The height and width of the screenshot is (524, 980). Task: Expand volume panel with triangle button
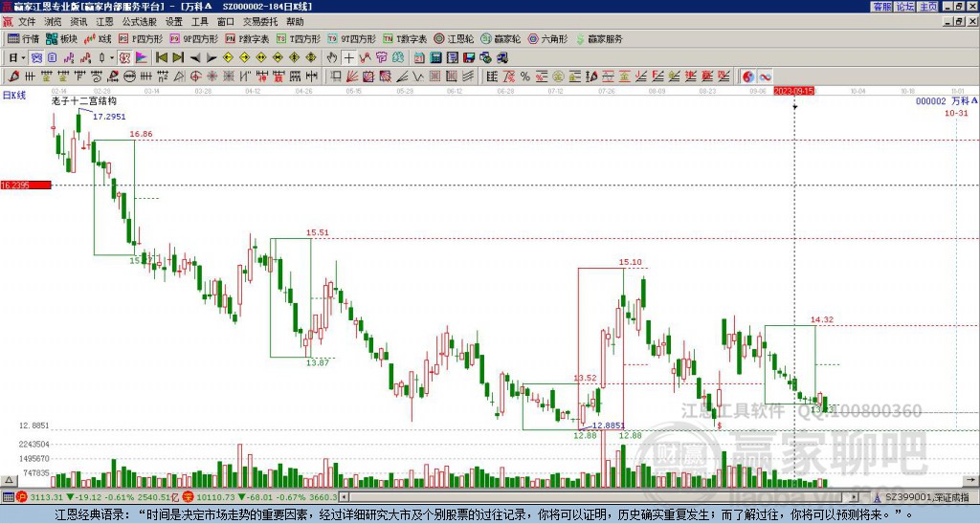9,481
